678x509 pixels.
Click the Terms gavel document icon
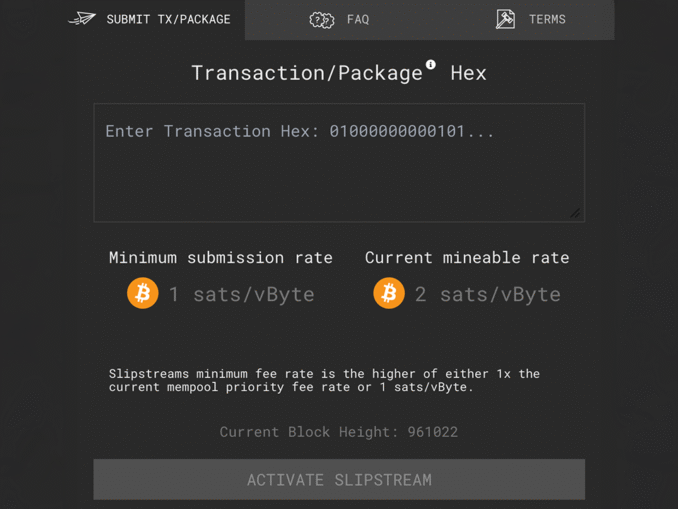pos(505,19)
